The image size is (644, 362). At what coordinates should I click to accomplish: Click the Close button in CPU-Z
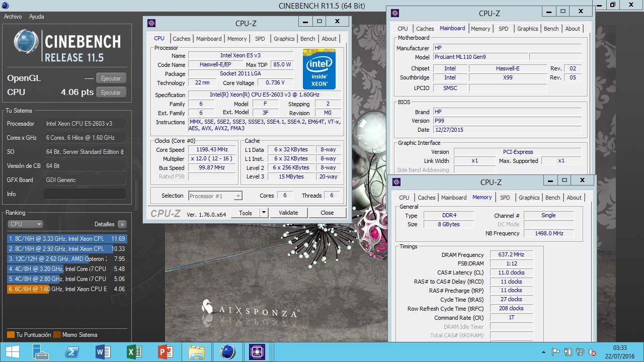[327, 213]
